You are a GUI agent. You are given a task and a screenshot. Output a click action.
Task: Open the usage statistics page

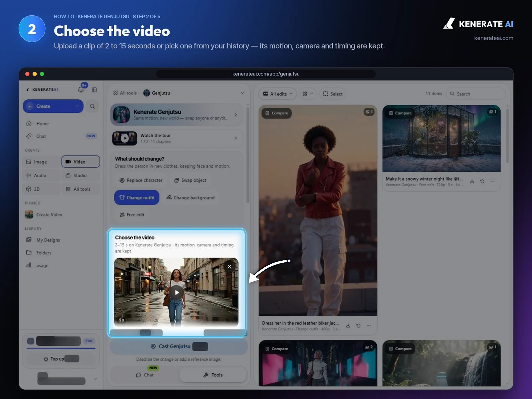pos(42,265)
